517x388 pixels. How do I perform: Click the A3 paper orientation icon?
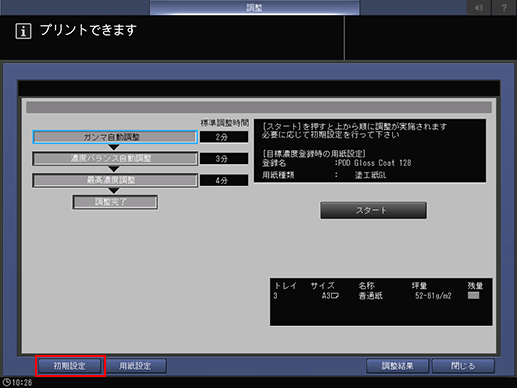(335, 296)
